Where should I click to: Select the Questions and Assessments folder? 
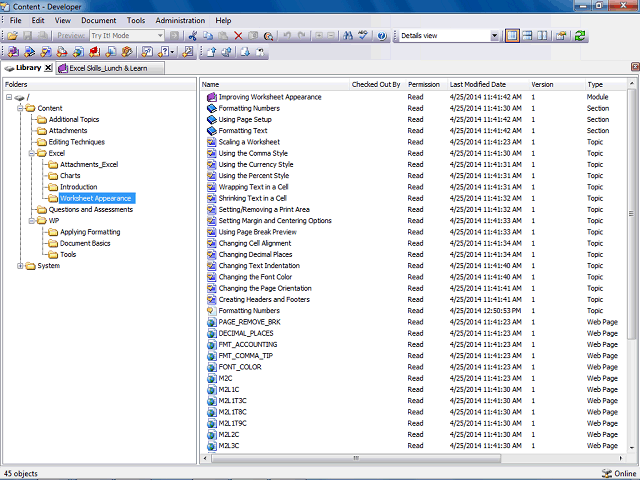pos(91,210)
